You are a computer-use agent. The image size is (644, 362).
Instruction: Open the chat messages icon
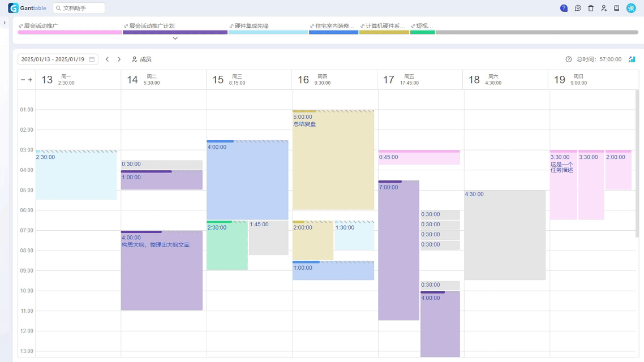[x=578, y=8]
